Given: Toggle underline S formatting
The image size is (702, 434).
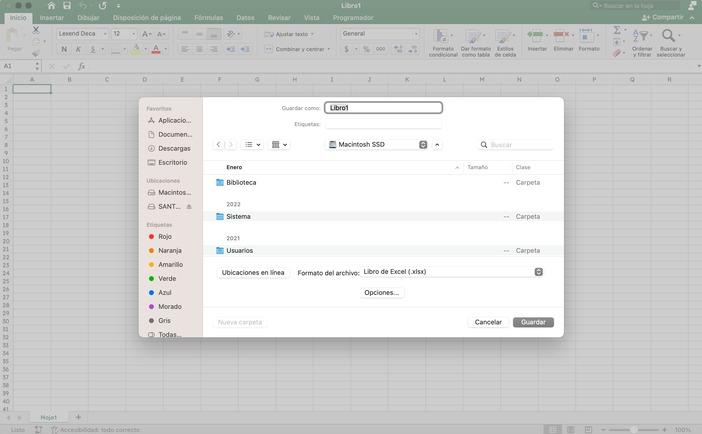Looking at the screenshot, I should point(93,49).
